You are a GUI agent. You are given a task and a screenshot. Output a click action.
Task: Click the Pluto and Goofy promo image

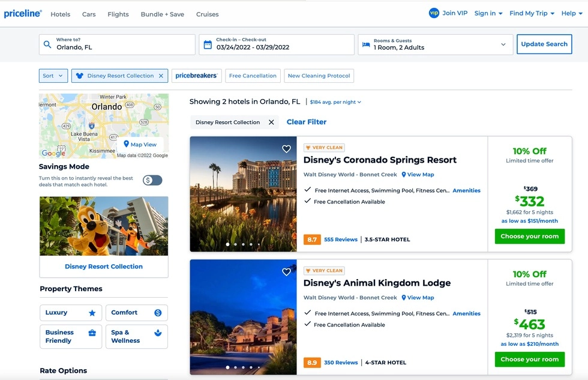pyautogui.click(x=104, y=226)
